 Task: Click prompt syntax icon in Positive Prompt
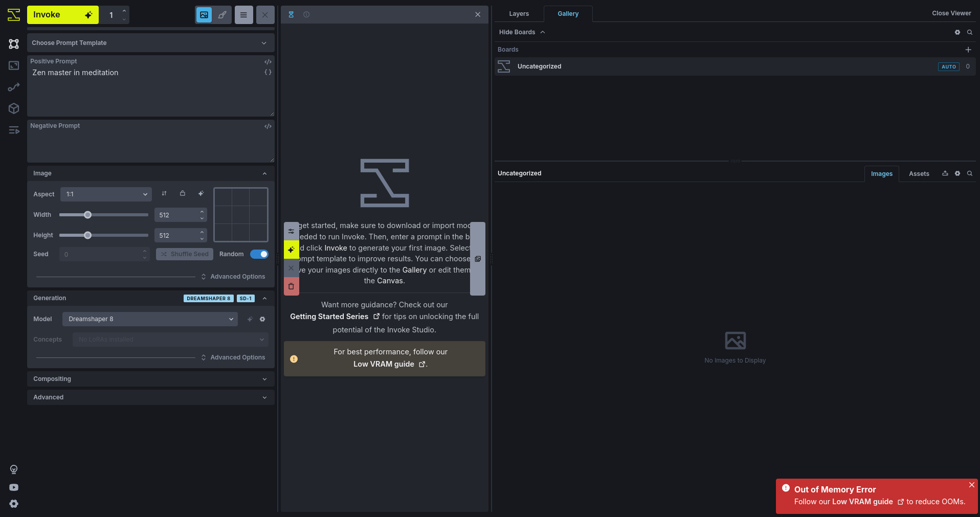pos(268,61)
